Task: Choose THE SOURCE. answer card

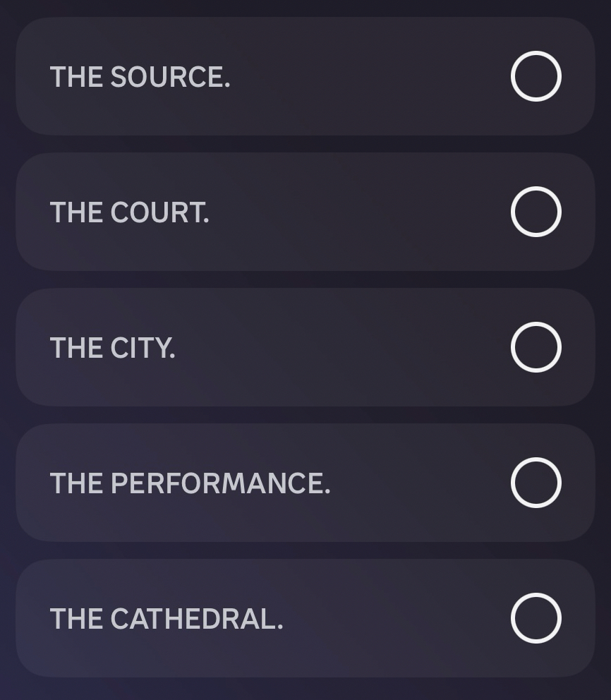Action: click(305, 76)
